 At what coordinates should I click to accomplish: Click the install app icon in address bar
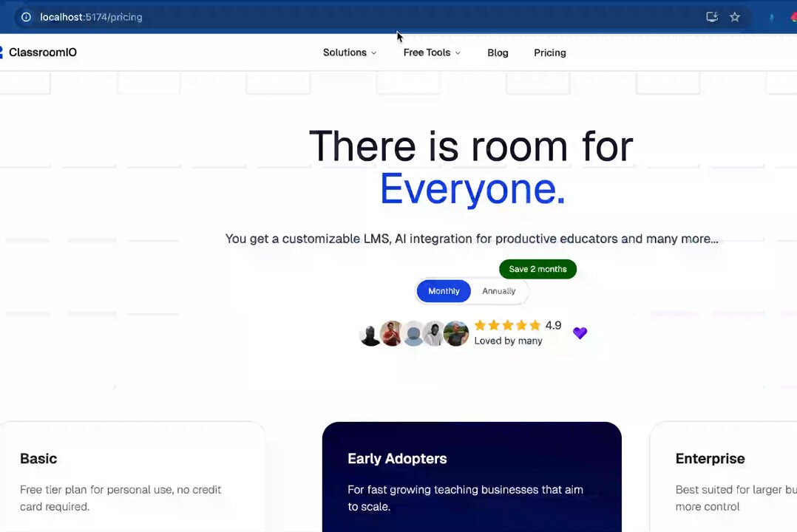tap(712, 17)
